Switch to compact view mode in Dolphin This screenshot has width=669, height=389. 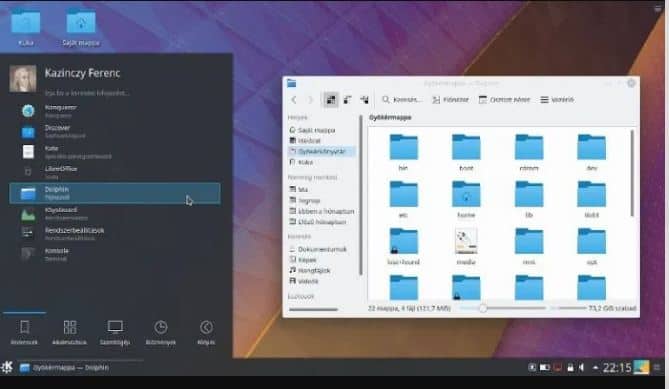(347, 100)
